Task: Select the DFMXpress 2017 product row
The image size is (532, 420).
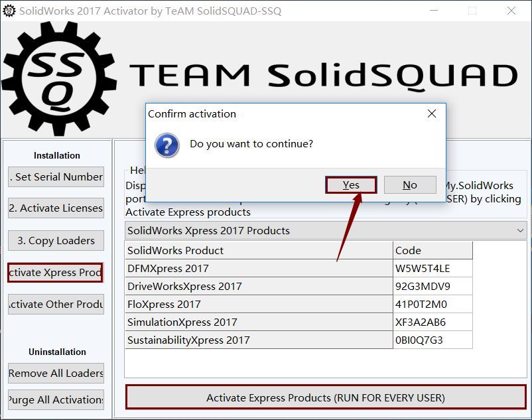Action: (199, 269)
